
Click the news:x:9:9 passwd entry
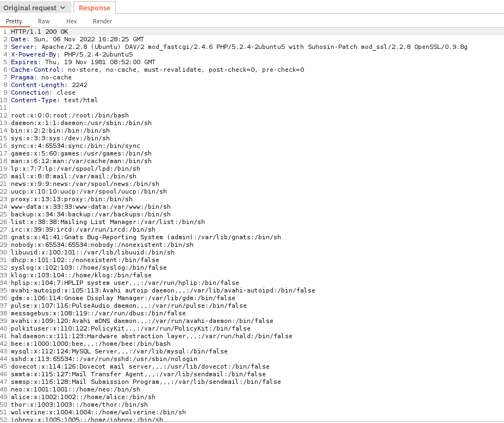tap(85, 184)
